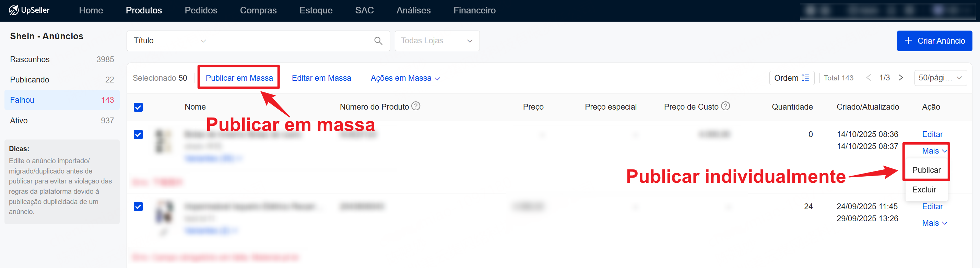Click Publicar em Massa
This screenshot has width=980, height=268.
(239, 78)
